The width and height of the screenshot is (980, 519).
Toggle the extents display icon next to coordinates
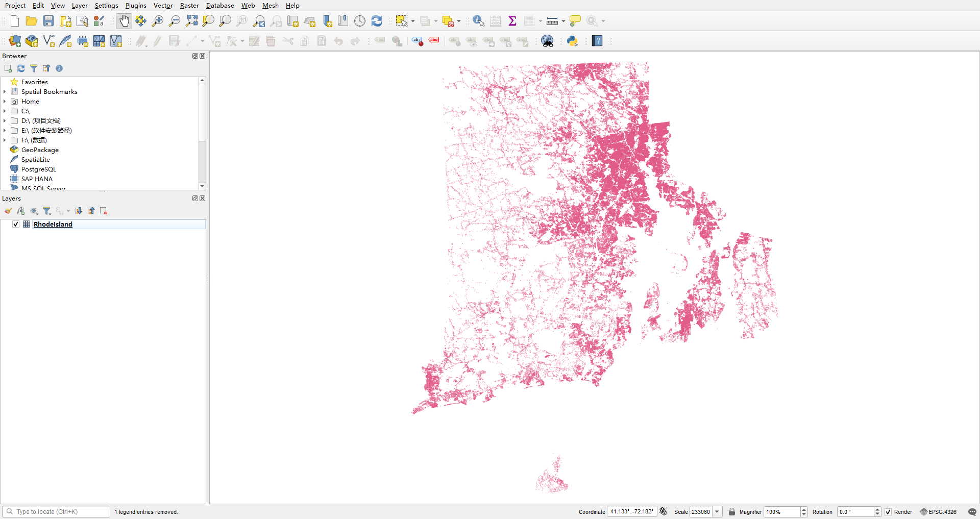(x=664, y=511)
